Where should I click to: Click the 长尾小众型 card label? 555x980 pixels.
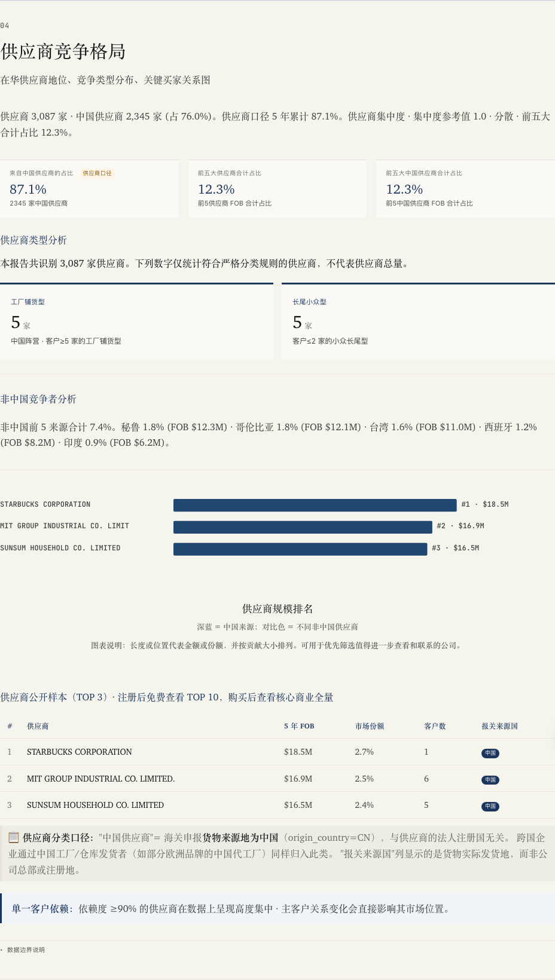pyautogui.click(x=309, y=302)
